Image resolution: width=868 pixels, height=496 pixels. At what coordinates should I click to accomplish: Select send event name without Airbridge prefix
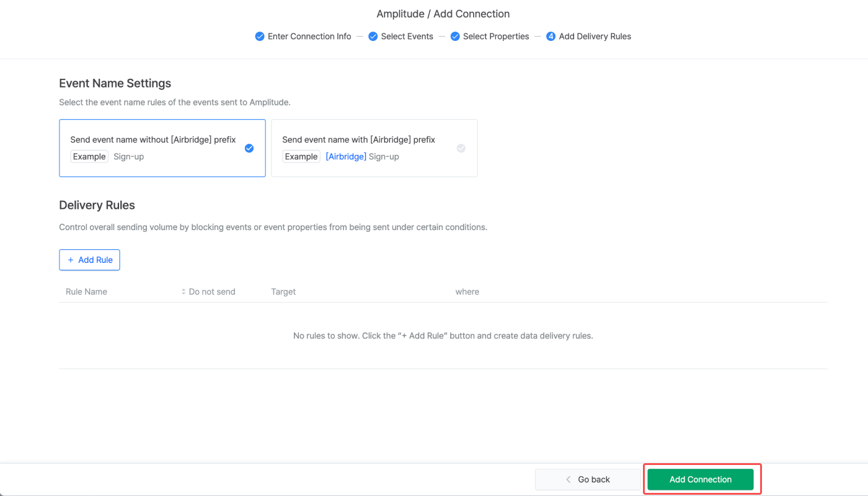coord(162,148)
